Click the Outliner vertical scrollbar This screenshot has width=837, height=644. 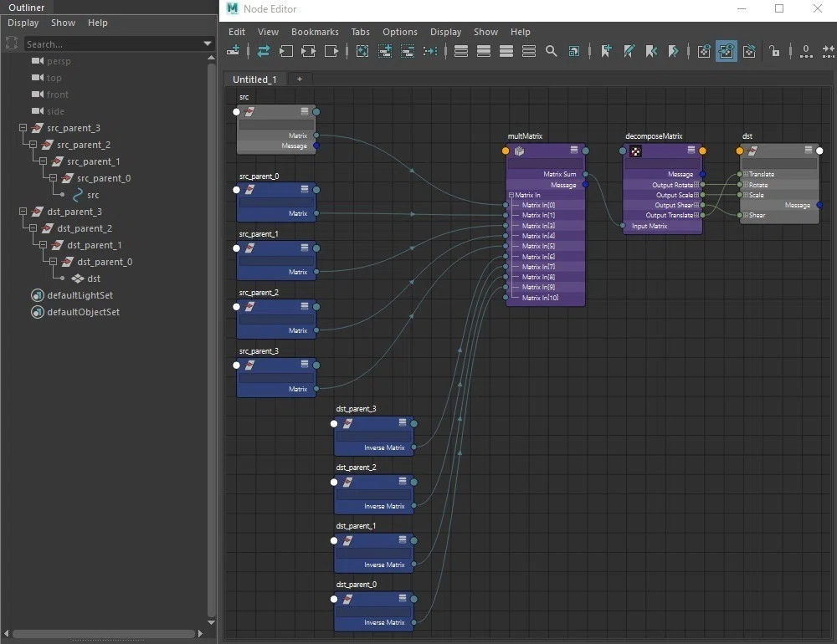coord(212,340)
